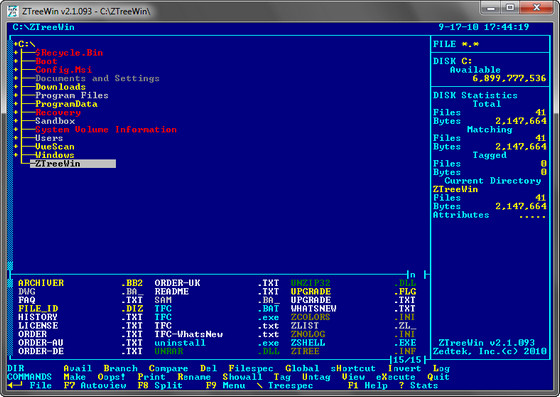Select the Users directory entry

coord(49,138)
